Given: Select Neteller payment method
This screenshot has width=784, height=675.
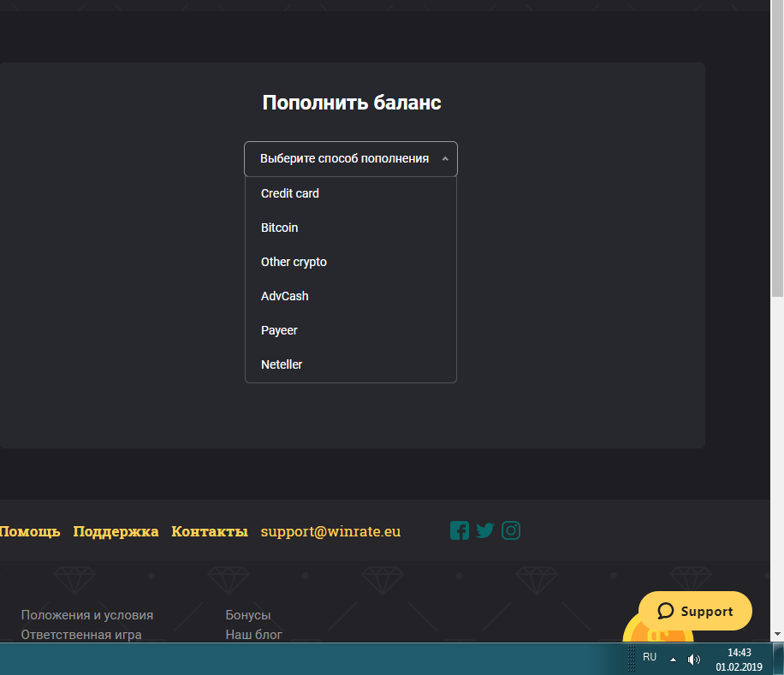Looking at the screenshot, I should pos(282,364).
